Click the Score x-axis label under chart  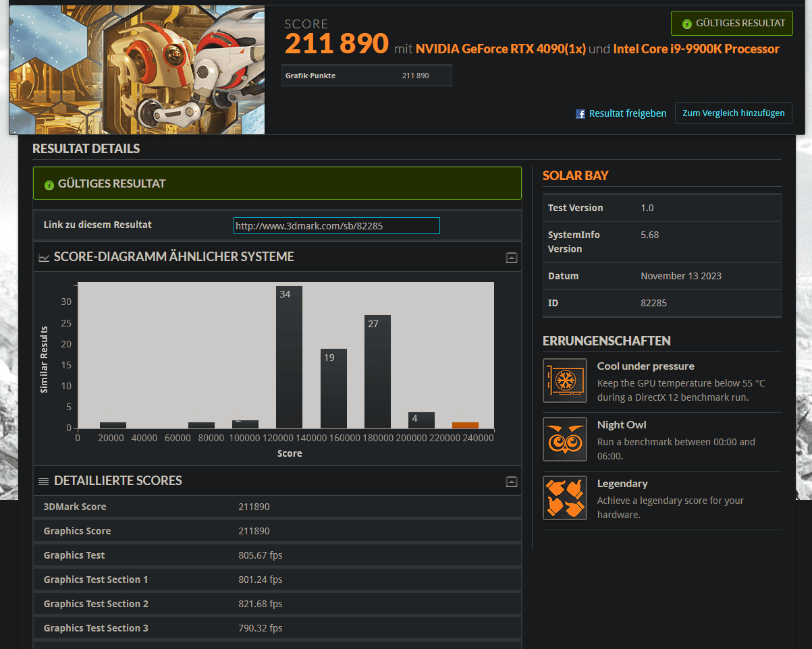pyautogui.click(x=290, y=453)
